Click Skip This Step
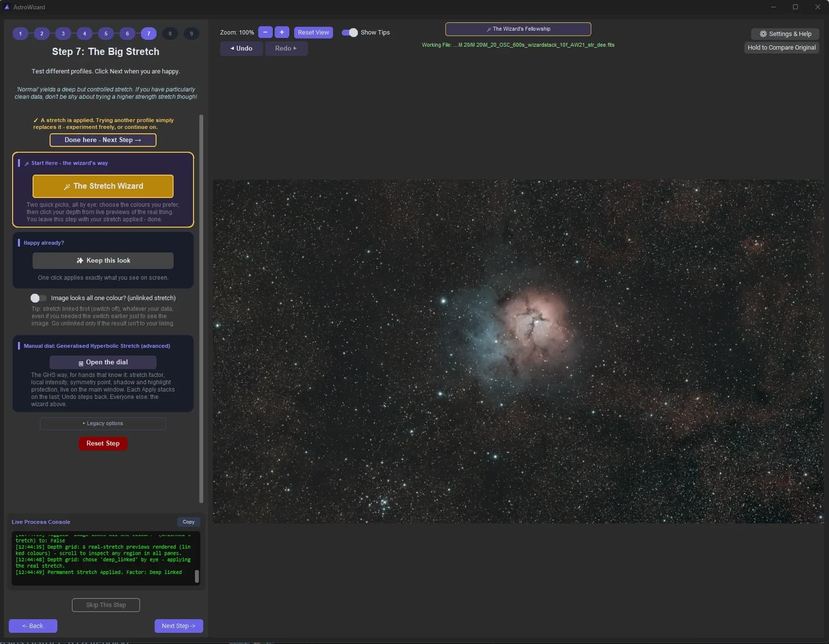Image resolution: width=829 pixels, height=644 pixels. [x=106, y=605]
